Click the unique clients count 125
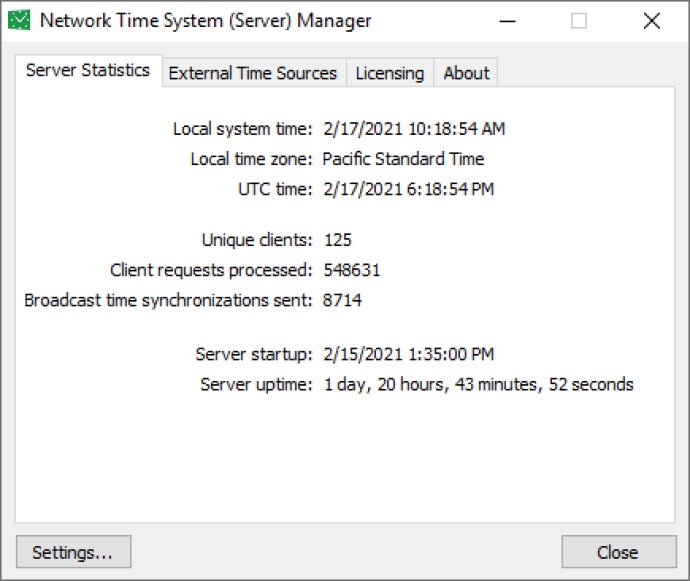This screenshot has height=581, width=690. click(x=338, y=240)
